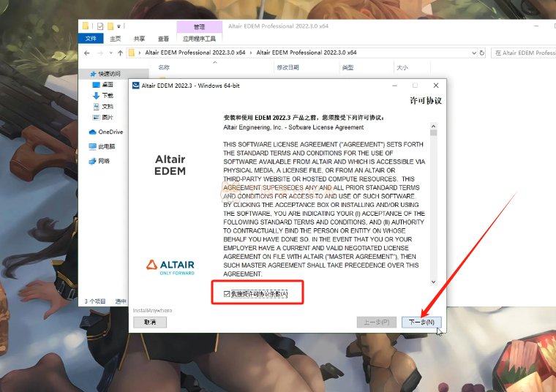556x392 pixels.
Task: Click the Explorer refresh button
Action: point(482,53)
